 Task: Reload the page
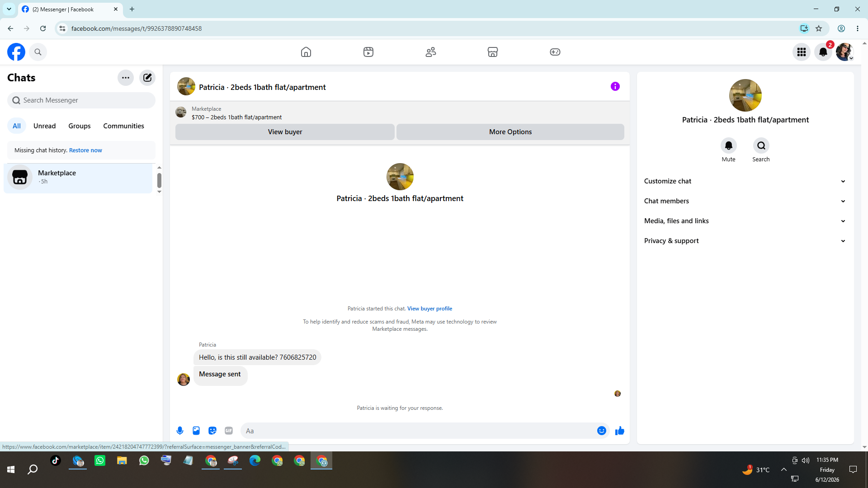click(43, 28)
